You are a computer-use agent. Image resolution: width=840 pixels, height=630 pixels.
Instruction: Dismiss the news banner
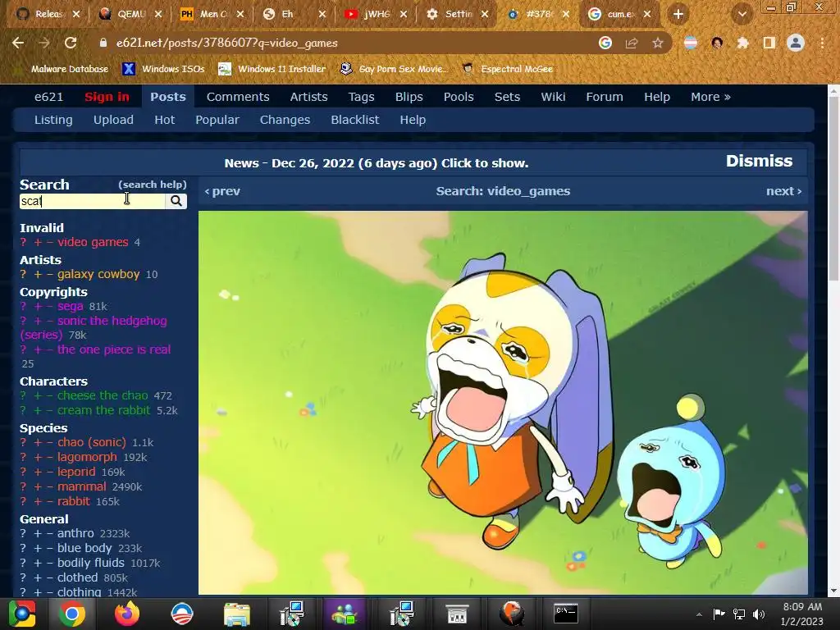[759, 162]
